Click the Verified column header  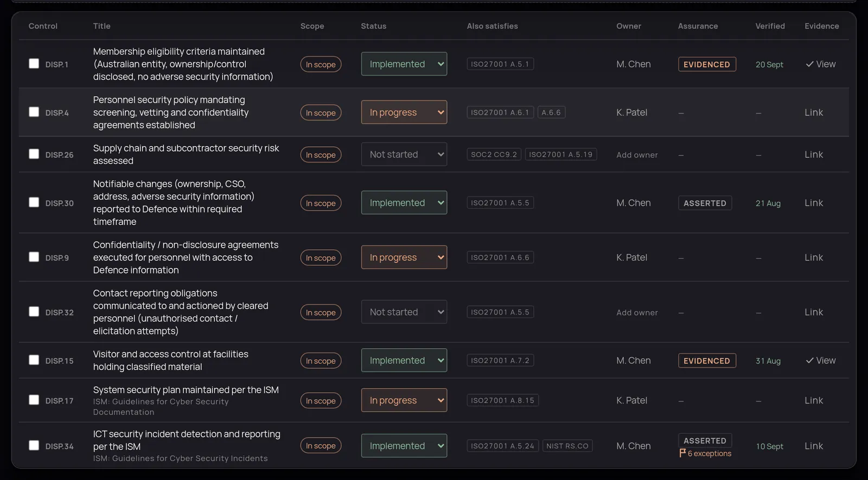coord(770,26)
